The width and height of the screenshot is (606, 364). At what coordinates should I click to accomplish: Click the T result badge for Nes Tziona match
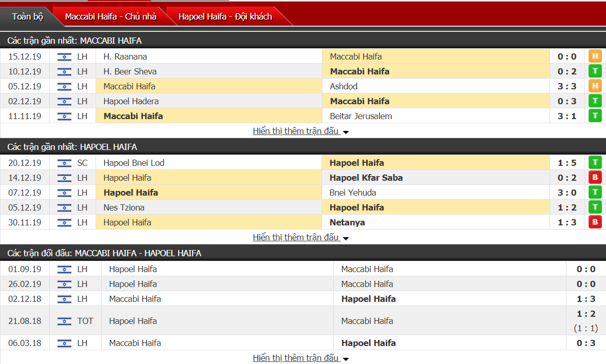(x=595, y=207)
